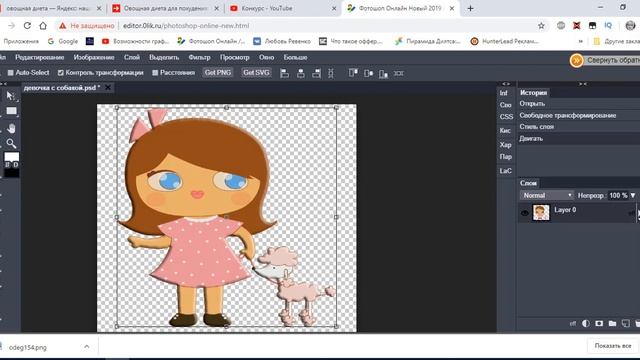Click Показать все in downloads bar
Image resolution: width=640 pixels, height=360 pixels.
click(613, 346)
